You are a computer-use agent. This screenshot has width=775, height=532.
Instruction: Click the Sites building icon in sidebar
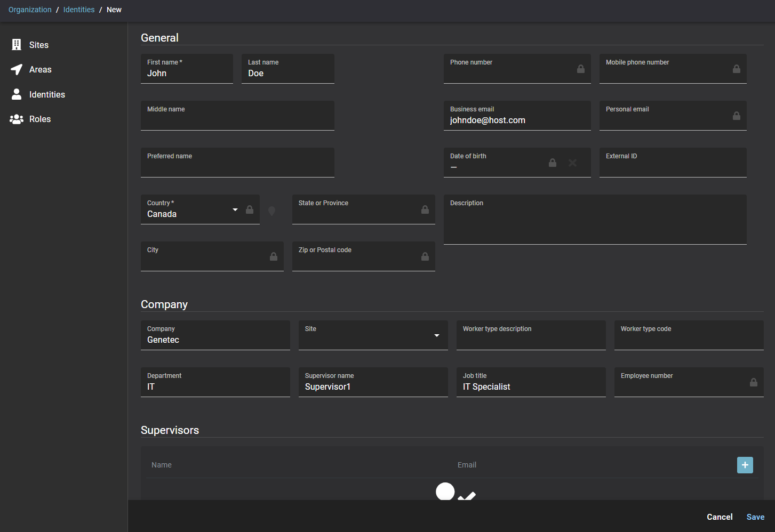(x=17, y=45)
